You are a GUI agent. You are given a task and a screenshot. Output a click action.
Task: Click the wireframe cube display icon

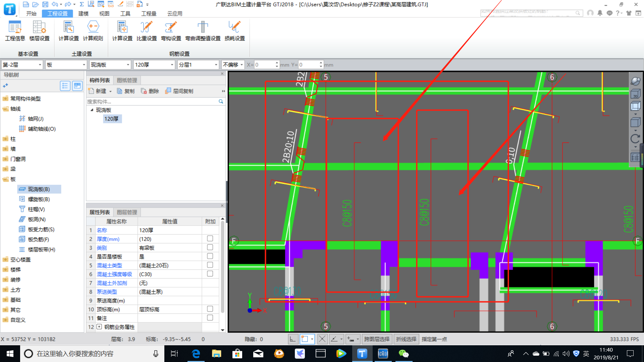click(635, 107)
